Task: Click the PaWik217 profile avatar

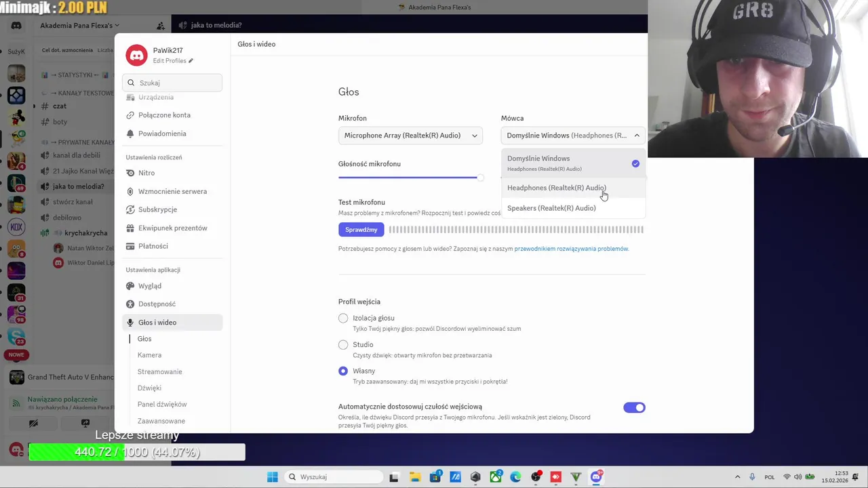Action: point(136,55)
